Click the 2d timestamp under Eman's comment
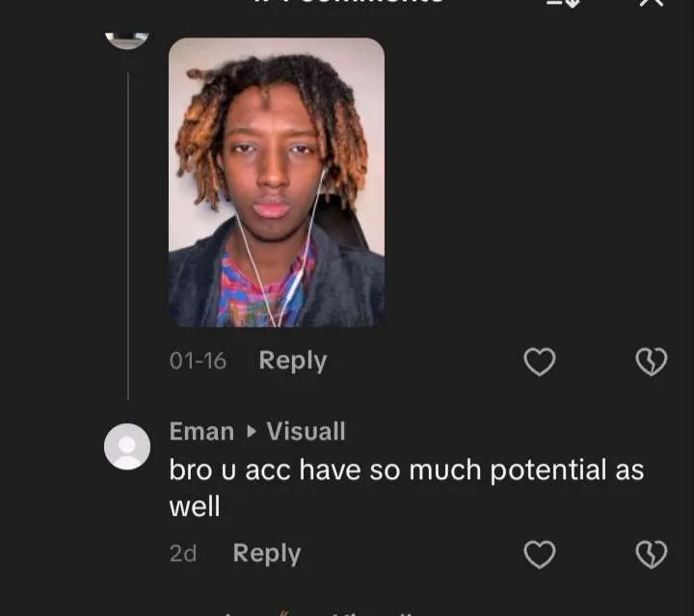The image size is (694, 616). tap(183, 553)
